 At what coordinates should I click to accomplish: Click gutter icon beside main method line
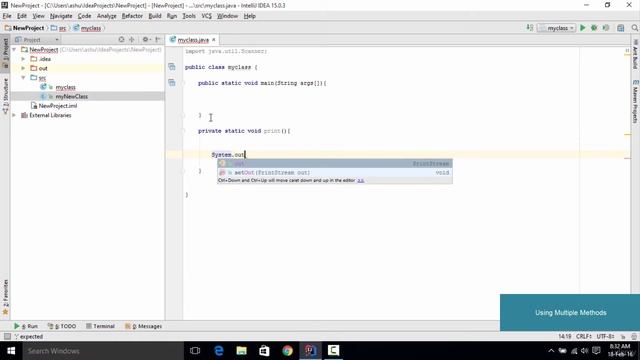[172, 82]
